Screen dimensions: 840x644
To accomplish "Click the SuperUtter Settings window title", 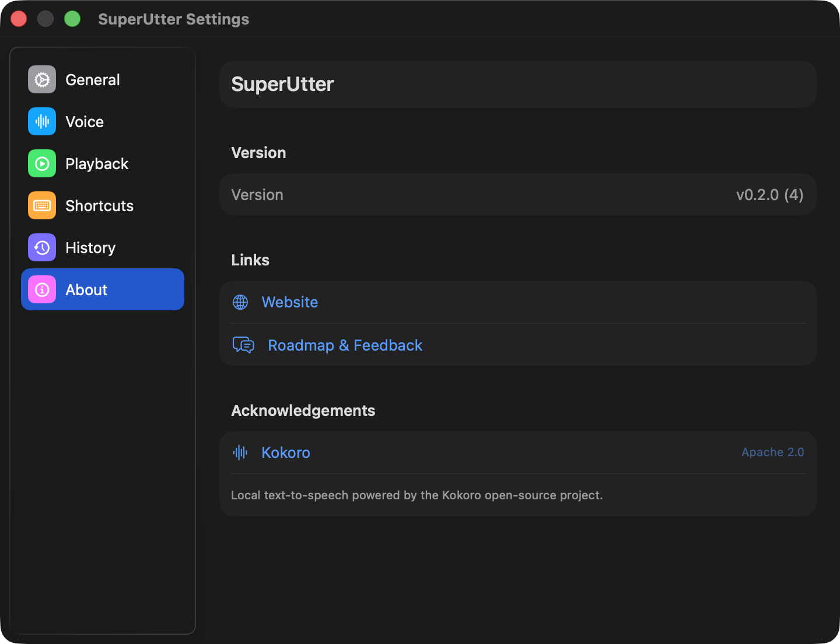I will click(174, 19).
